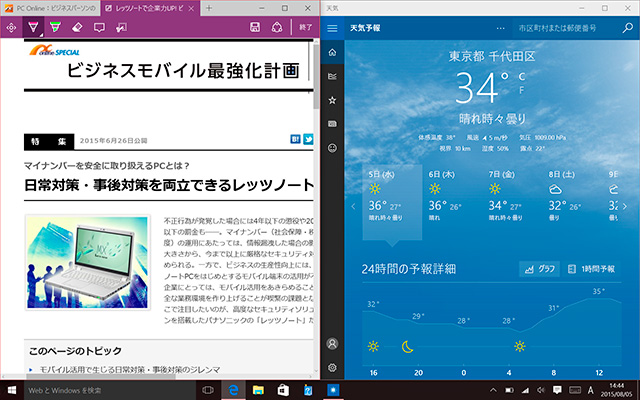The height and width of the screenshot is (400, 640).
Task: Click the 終了 exit button in Edge
Action: 305,27
